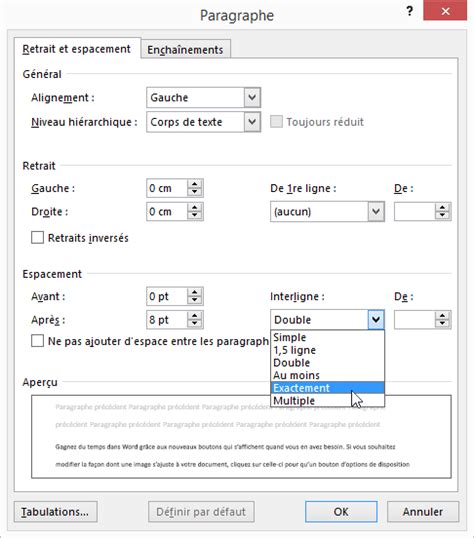Open the Alignement dropdown
Image resolution: width=474 pixels, height=538 pixels.
click(x=252, y=97)
